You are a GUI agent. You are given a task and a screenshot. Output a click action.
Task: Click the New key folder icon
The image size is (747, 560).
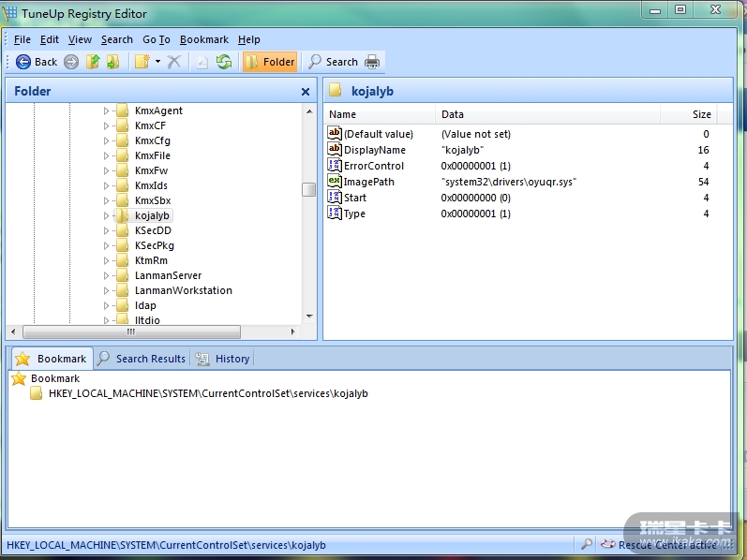point(142,62)
